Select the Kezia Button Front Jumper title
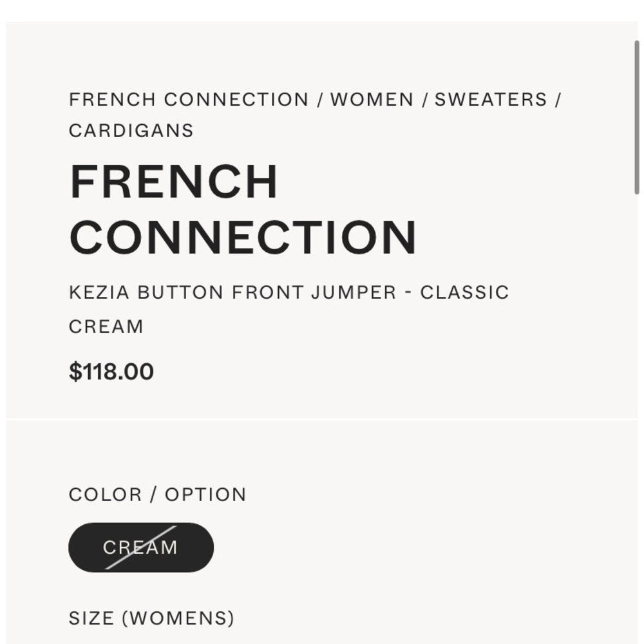The width and height of the screenshot is (644, 644). point(289,291)
